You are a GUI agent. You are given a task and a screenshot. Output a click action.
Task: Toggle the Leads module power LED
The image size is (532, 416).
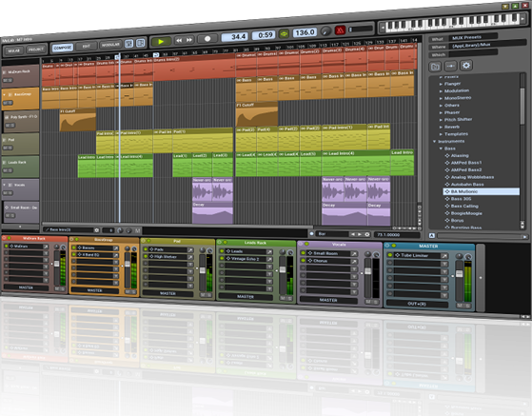[x=222, y=251]
